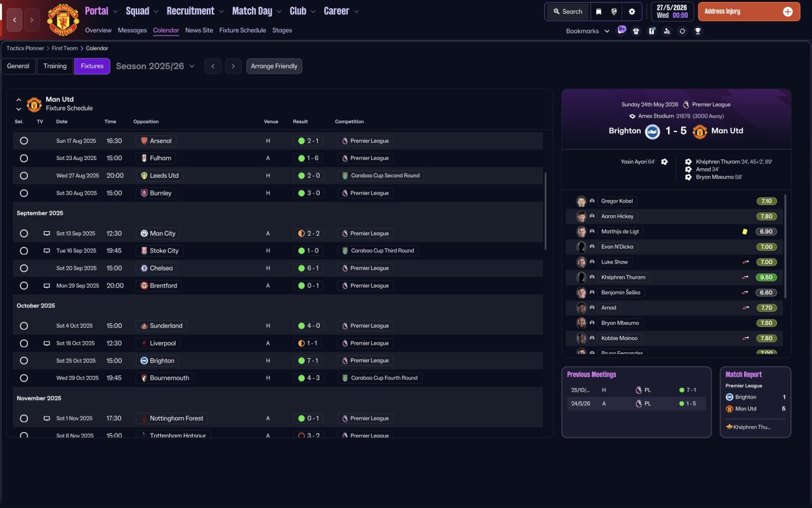
Task: Click the yellow card icon on Matthijs de Ligt
Action: (745, 232)
